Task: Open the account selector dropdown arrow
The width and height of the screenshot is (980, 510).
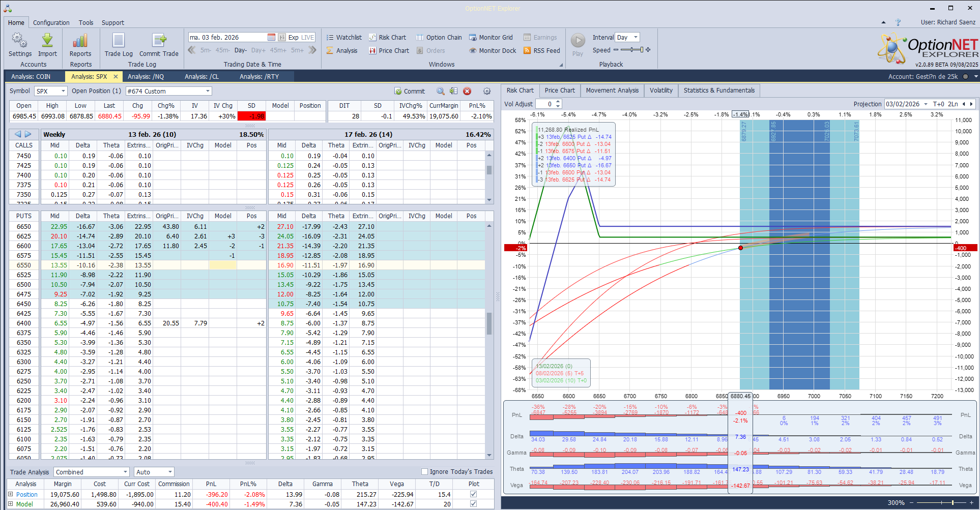Action: [975, 76]
